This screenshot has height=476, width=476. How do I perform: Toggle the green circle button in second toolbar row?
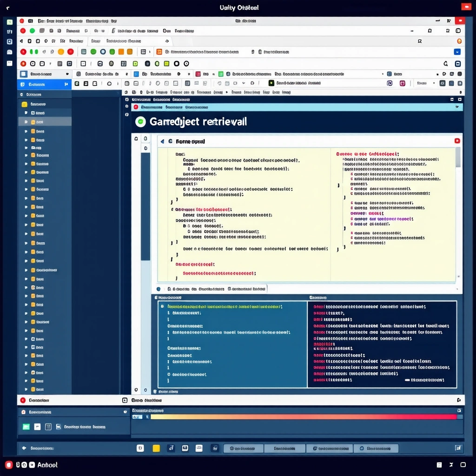32,31
